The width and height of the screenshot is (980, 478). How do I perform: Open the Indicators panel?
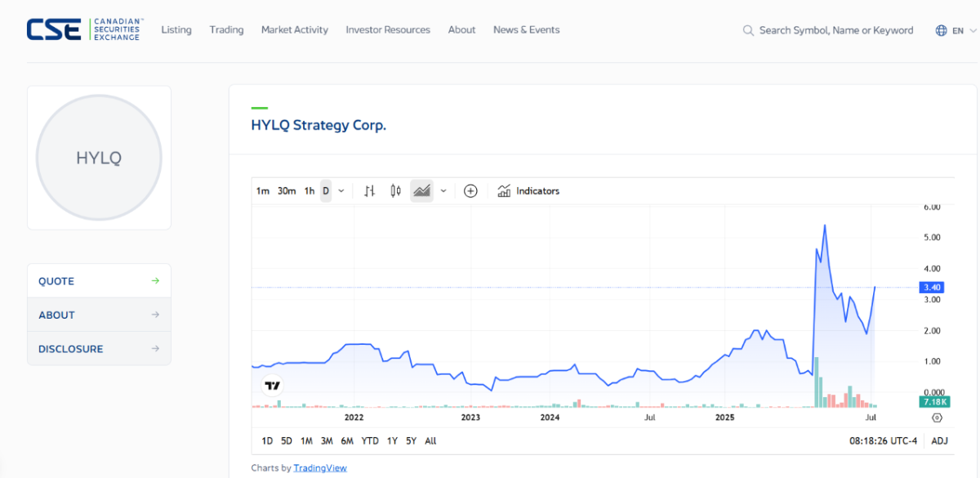(x=528, y=191)
